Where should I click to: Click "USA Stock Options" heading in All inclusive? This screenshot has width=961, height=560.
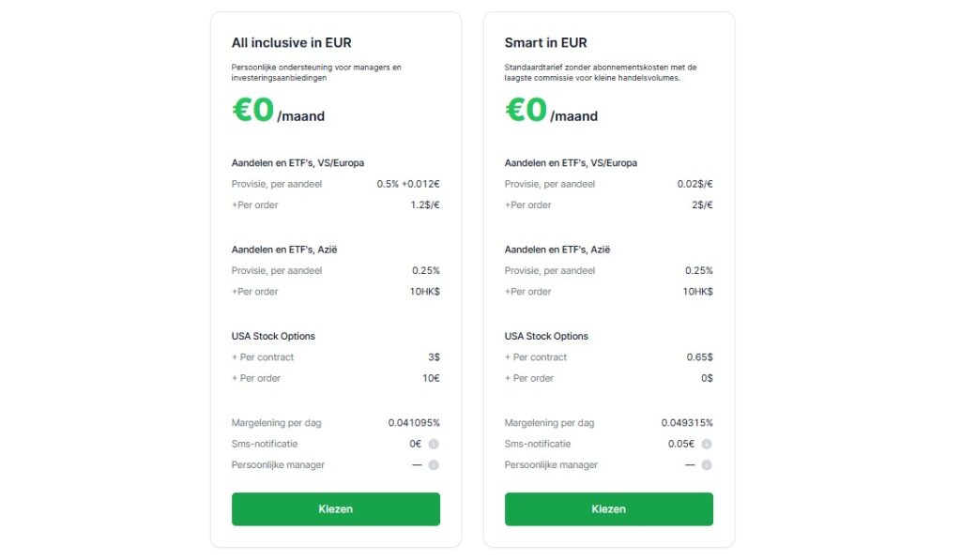[x=273, y=336]
